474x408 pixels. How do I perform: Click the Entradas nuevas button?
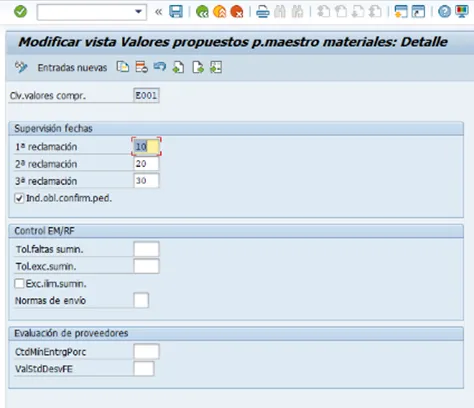point(72,68)
